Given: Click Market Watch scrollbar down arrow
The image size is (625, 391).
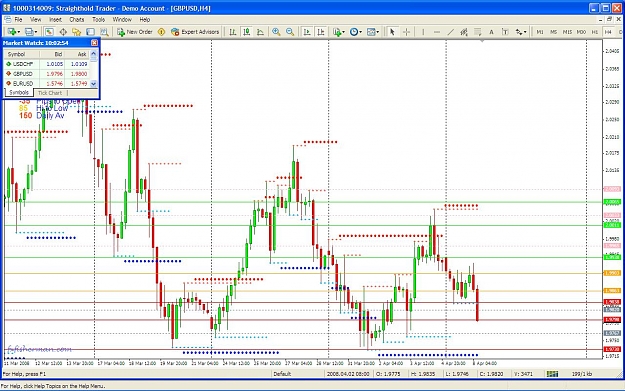Looking at the screenshot, I should click(x=94, y=84).
